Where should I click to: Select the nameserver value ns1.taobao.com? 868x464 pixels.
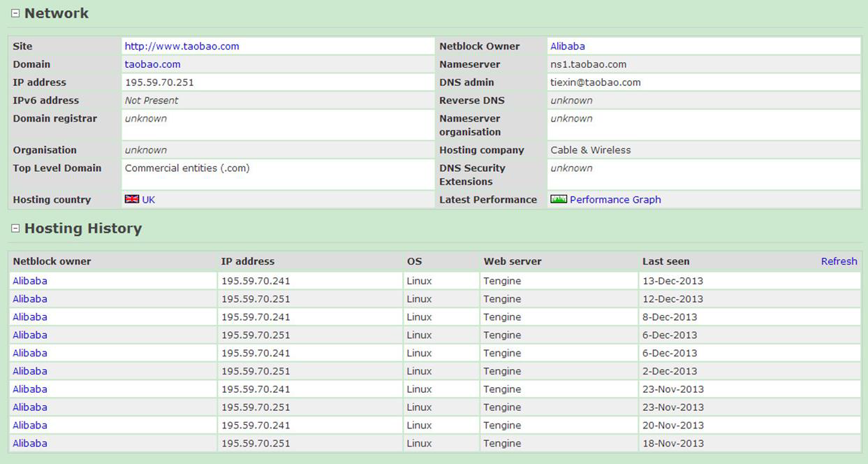[x=589, y=64]
